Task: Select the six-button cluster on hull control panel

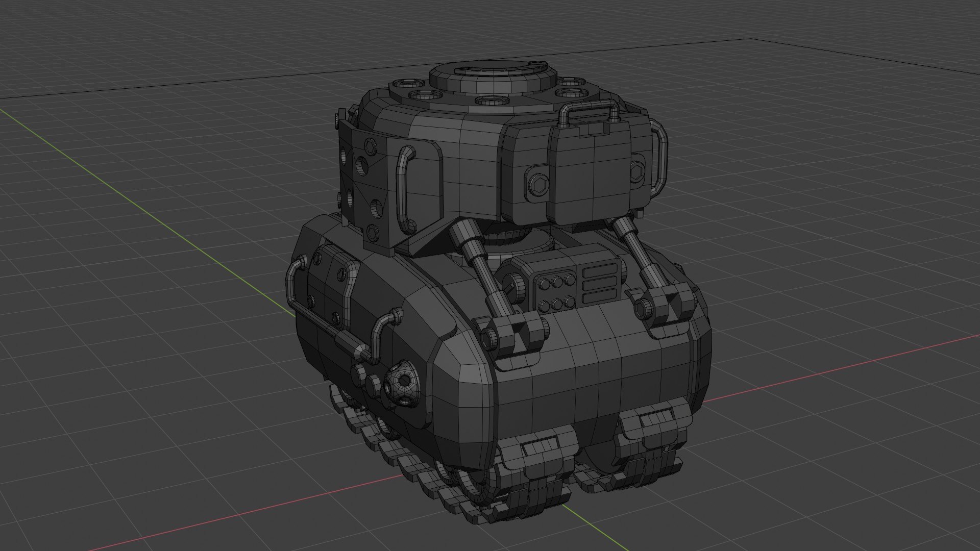Action: coord(555,293)
